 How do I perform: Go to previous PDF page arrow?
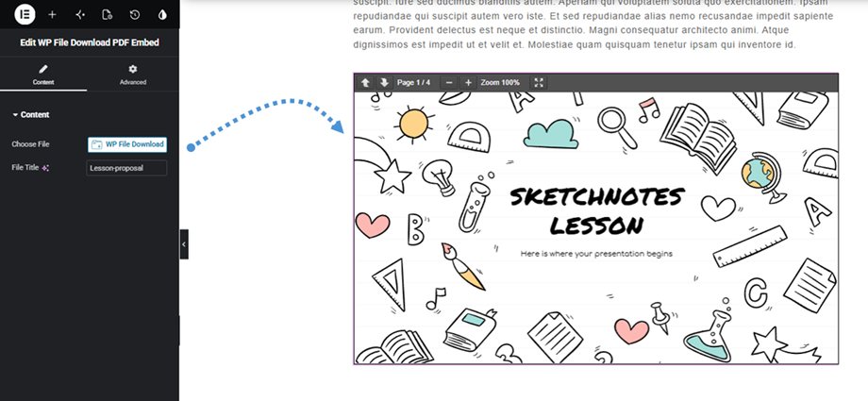coord(365,82)
